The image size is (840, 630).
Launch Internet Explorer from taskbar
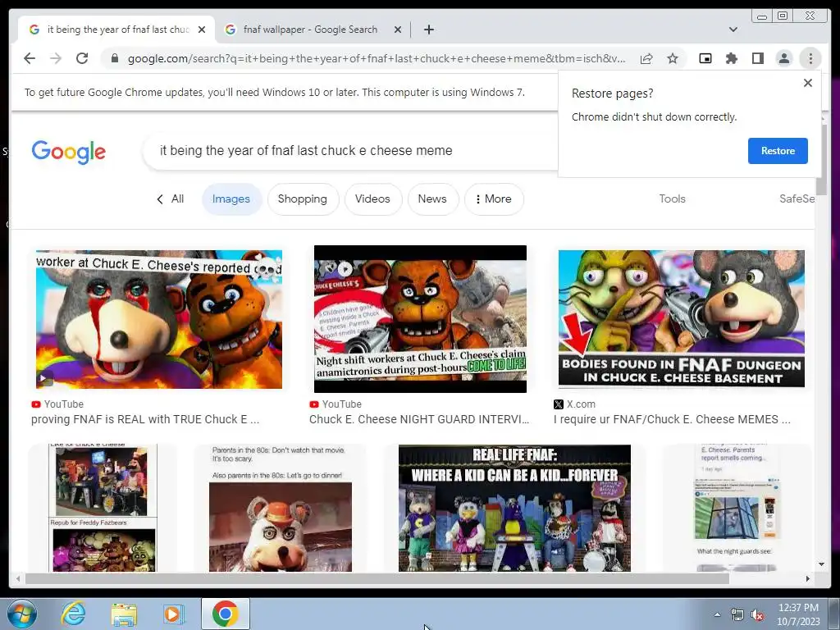(x=73, y=614)
